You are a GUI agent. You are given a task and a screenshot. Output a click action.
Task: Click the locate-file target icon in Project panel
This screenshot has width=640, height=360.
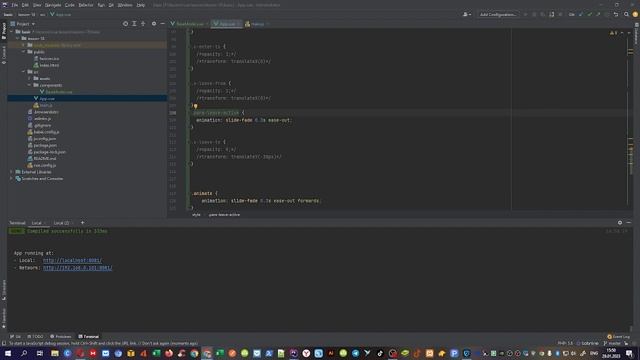click(125, 24)
